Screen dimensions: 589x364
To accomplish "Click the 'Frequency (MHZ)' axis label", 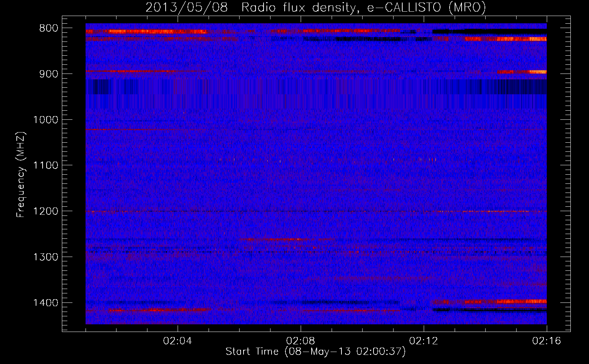I will (21, 175).
